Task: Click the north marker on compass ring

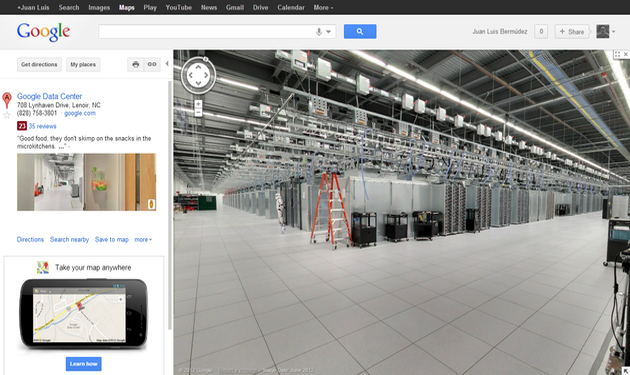Action: pyautogui.click(x=206, y=59)
